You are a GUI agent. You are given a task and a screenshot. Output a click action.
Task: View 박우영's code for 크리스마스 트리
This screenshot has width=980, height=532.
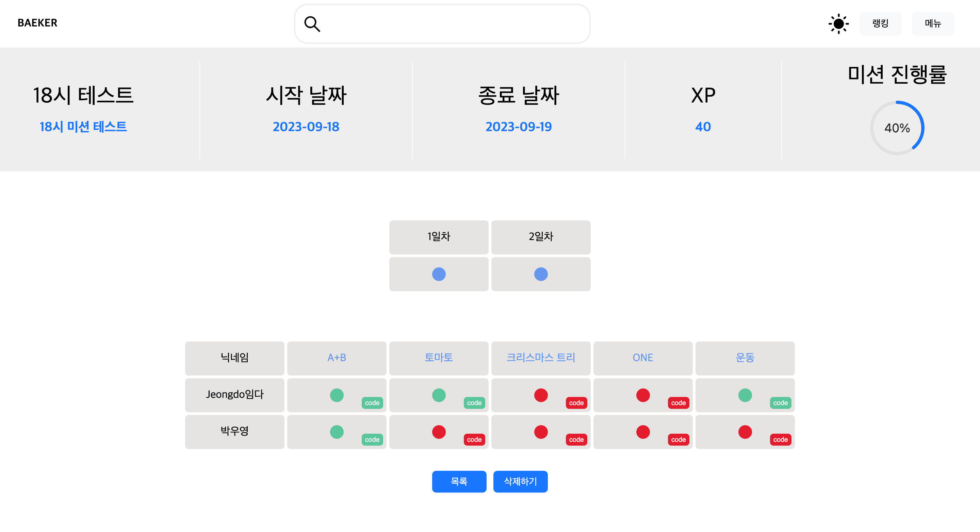pyautogui.click(x=576, y=439)
